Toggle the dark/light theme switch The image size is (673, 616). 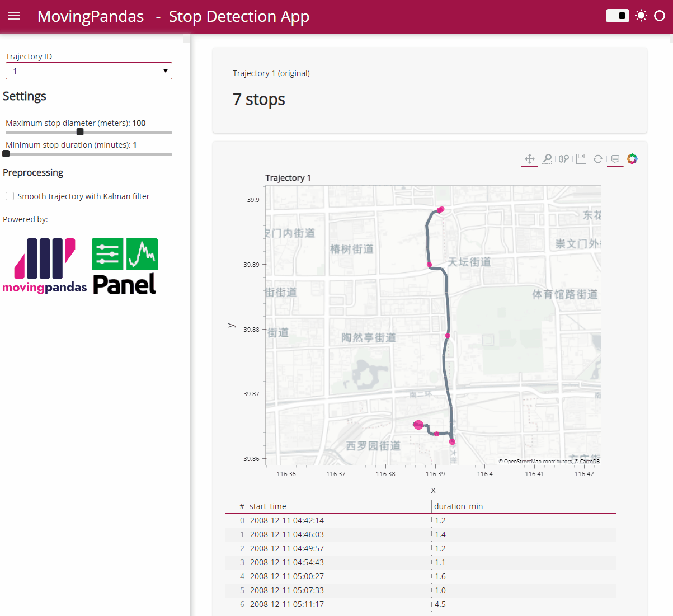[x=618, y=16]
